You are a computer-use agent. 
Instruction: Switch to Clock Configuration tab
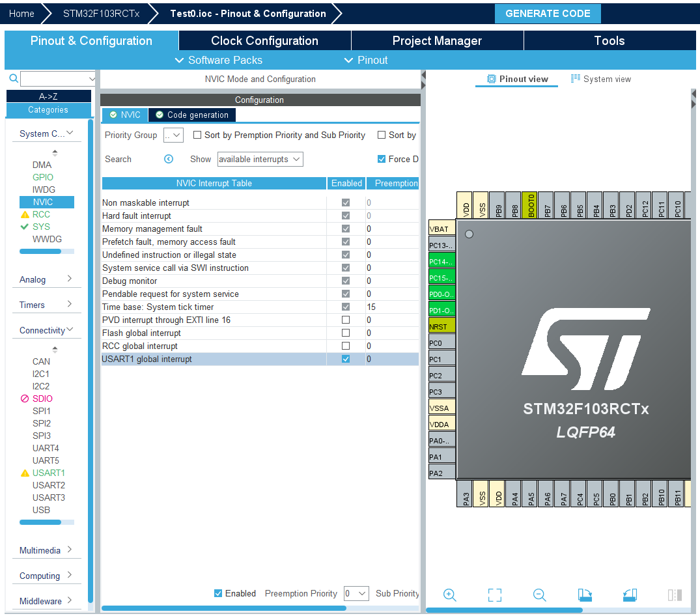coord(265,40)
